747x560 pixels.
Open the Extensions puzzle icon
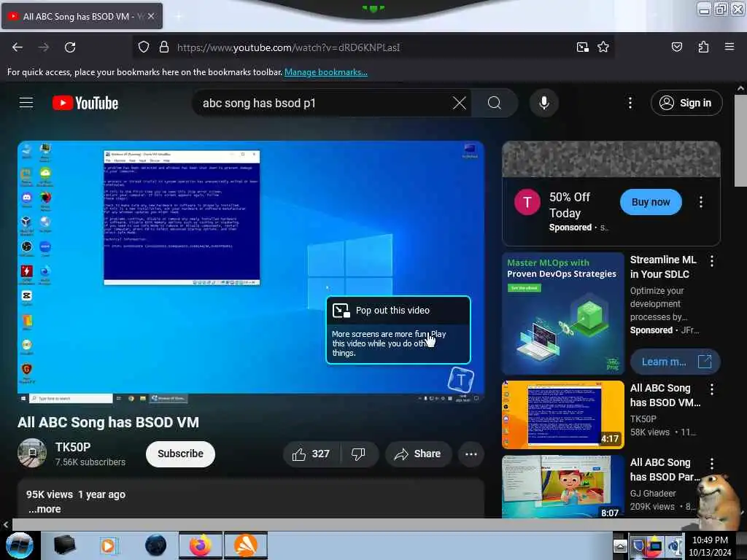pyautogui.click(x=703, y=47)
